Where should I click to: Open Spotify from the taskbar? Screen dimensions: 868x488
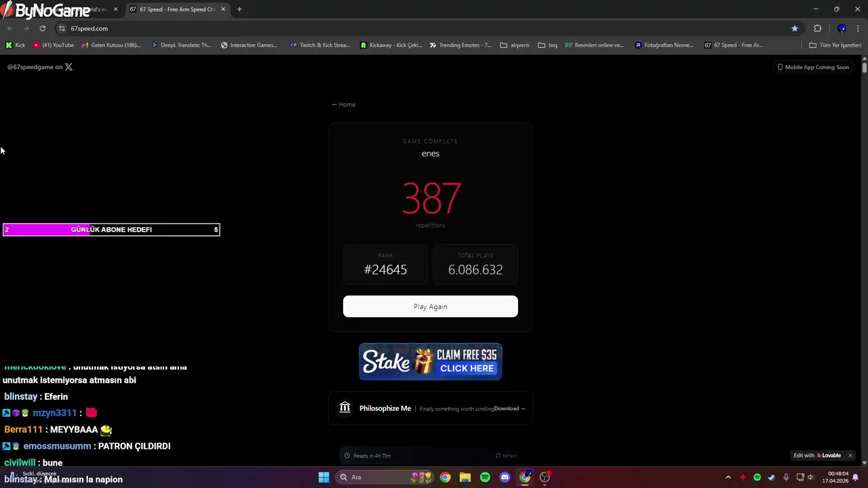click(x=485, y=477)
